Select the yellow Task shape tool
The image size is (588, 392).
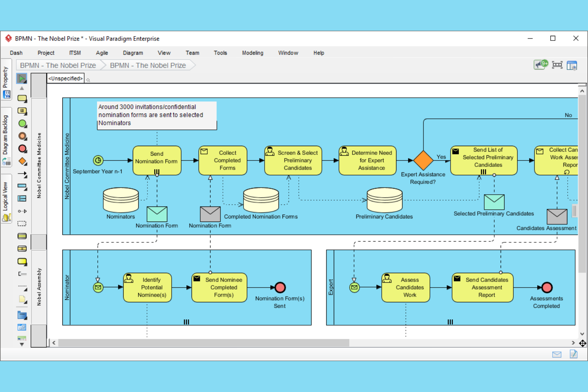(22, 98)
